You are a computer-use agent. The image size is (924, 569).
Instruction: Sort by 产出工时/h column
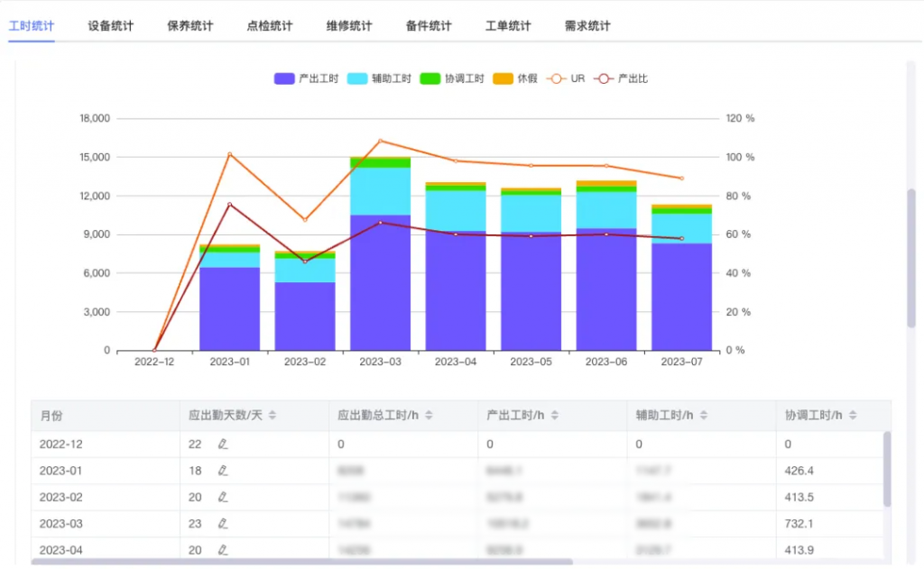555,416
